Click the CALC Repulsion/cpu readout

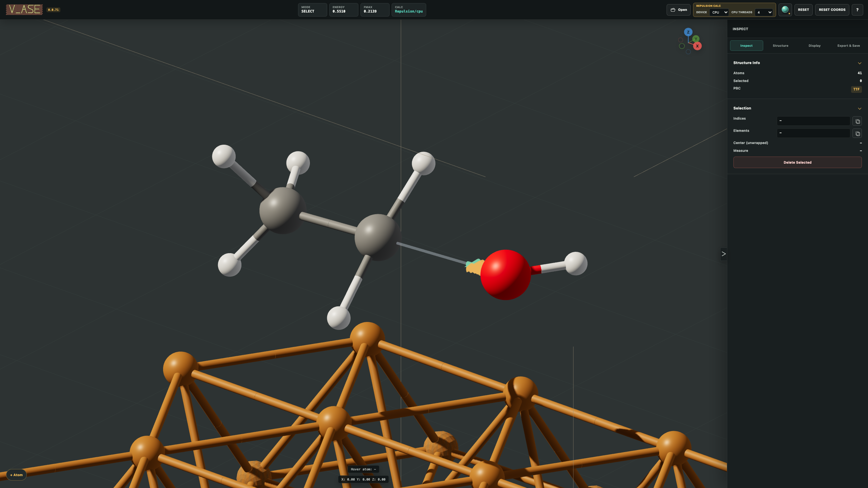click(x=409, y=10)
